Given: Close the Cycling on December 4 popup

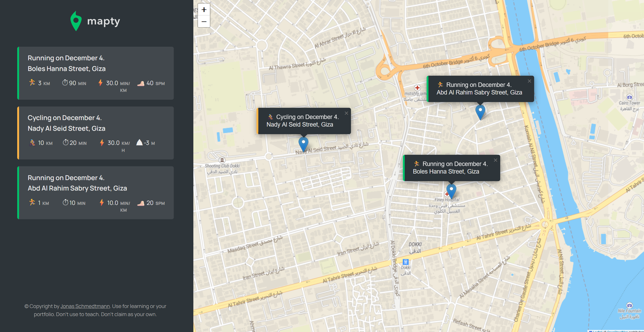Looking at the screenshot, I should point(346,113).
